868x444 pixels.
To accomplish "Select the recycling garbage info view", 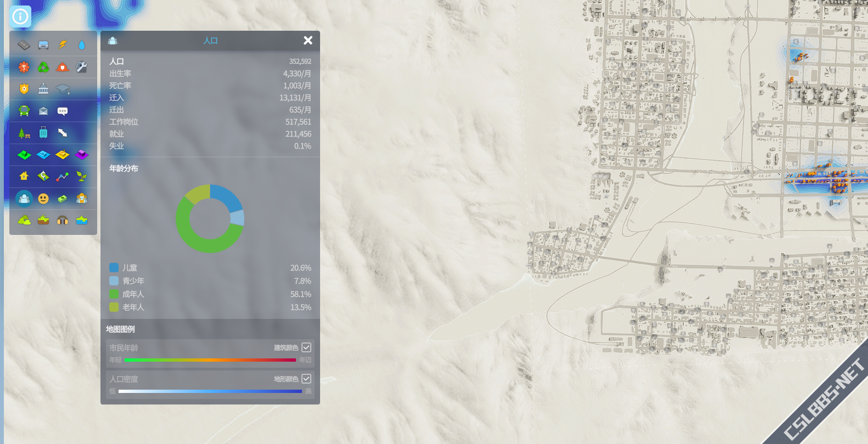I will tap(43, 67).
